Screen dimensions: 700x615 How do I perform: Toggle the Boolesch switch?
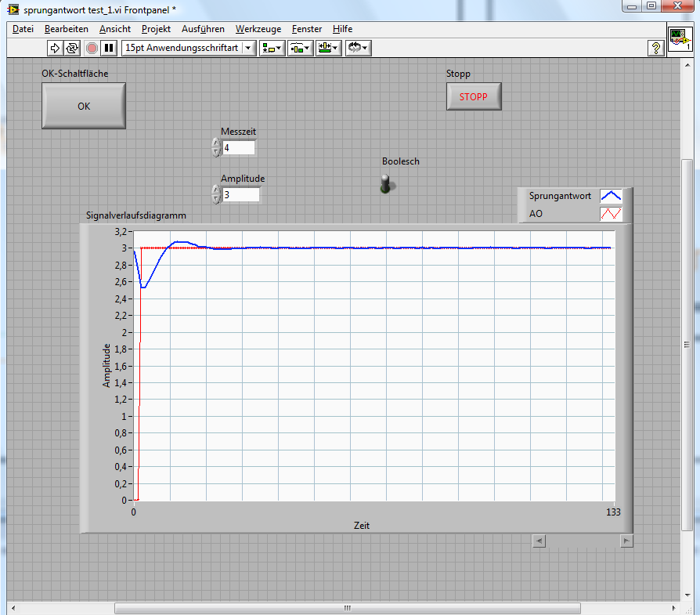coord(385,184)
